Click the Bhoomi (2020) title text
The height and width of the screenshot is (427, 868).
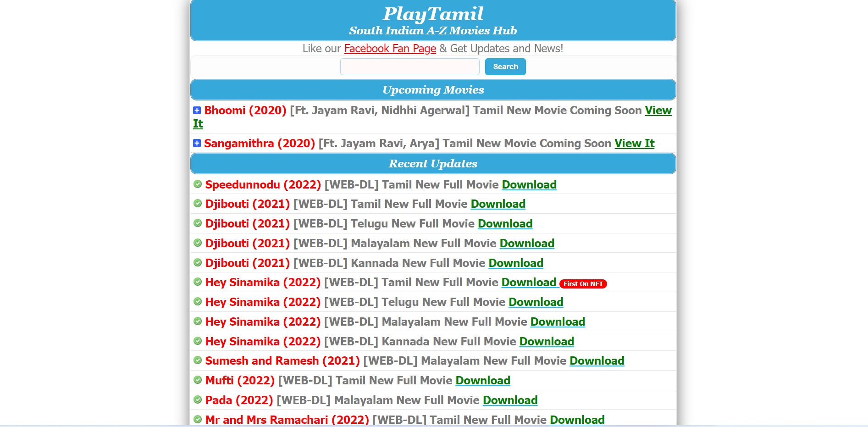(x=245, y=111)
